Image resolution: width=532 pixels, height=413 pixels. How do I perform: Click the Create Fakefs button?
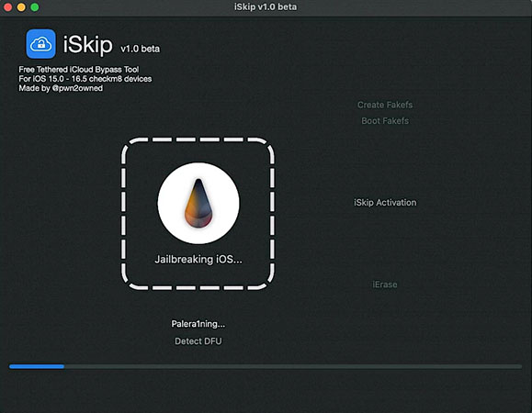385,105
